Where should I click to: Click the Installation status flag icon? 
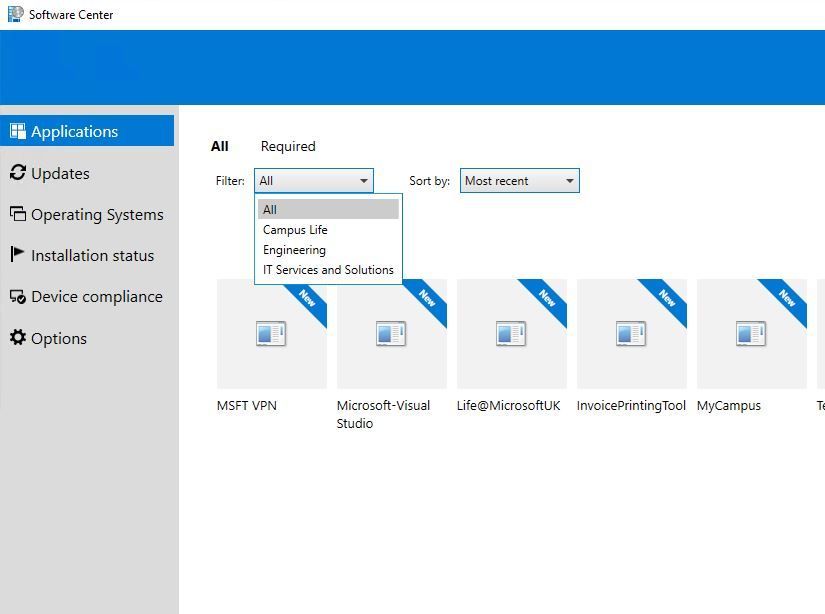click(x=17, y=255)
